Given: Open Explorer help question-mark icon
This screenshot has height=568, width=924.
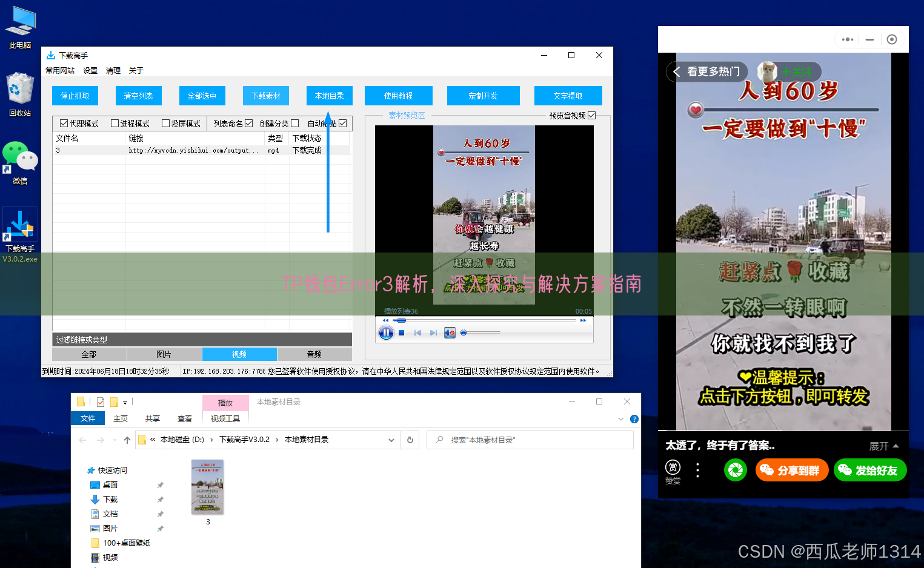Looking at the screenshot, I should (x=634, y=419).
